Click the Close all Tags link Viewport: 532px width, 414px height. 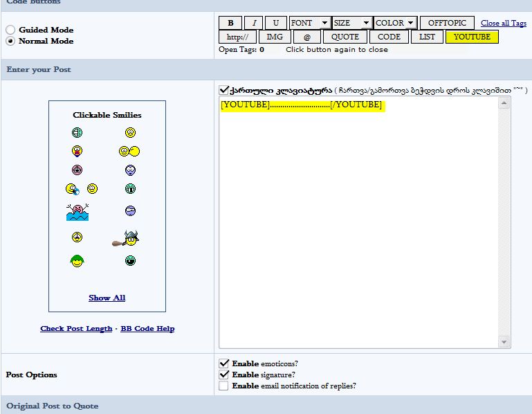[504, 23]
